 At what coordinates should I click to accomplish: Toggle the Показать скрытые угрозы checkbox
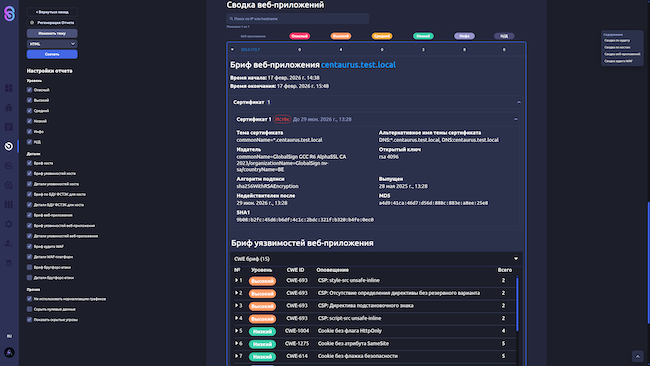coord(29,320)
